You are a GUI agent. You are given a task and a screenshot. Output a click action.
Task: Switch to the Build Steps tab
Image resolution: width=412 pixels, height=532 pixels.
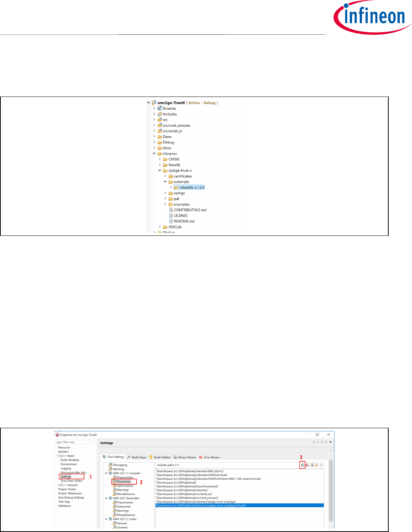point(137,457)
